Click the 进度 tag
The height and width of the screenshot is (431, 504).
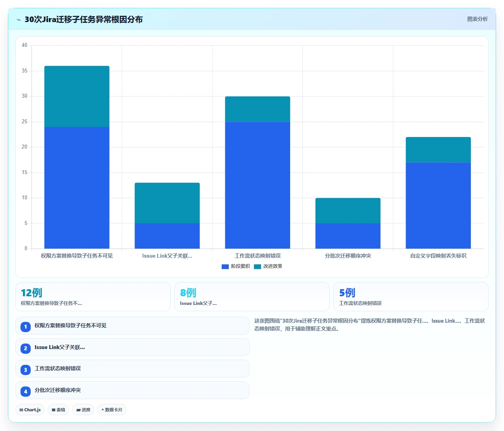pos(83,410)
